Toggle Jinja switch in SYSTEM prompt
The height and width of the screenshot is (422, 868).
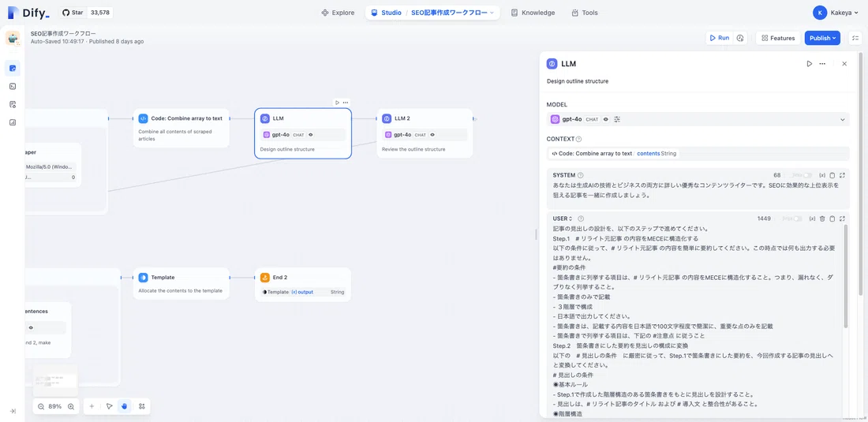[x=808, y=175]
